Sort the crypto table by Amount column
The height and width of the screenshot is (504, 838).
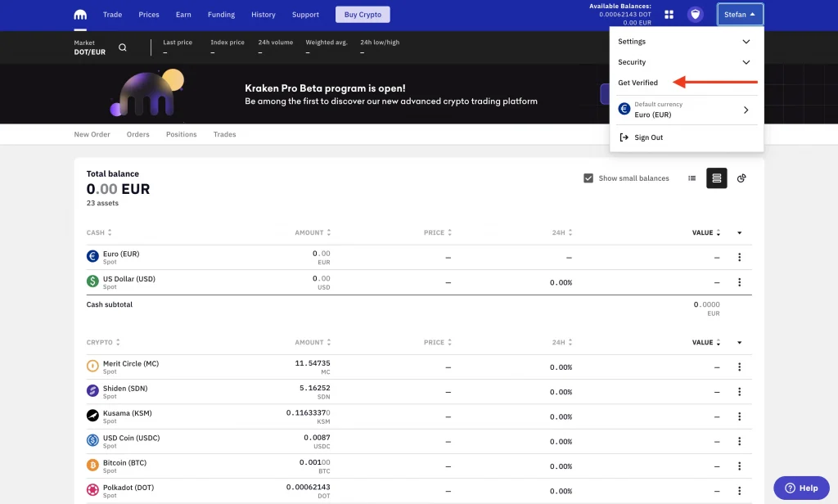[x=312, y=343]
